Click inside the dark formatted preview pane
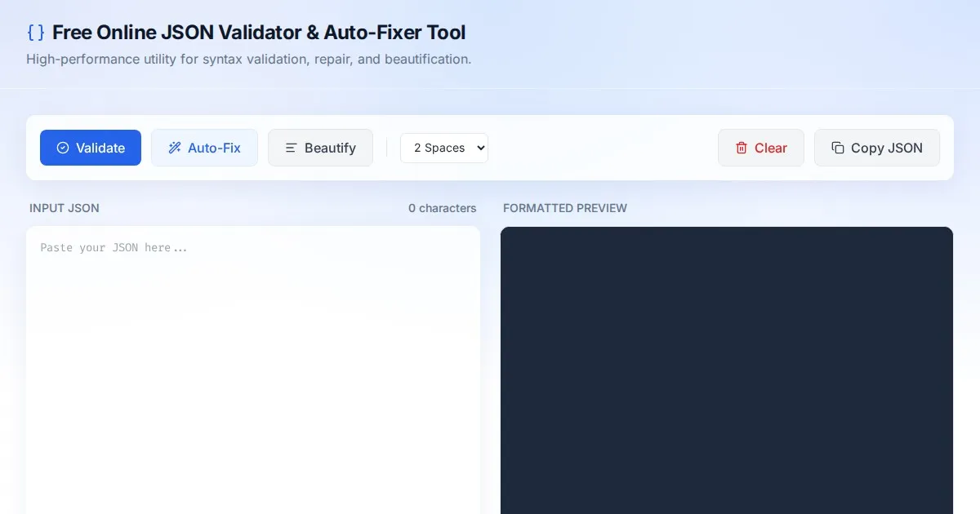 point(726,367)
